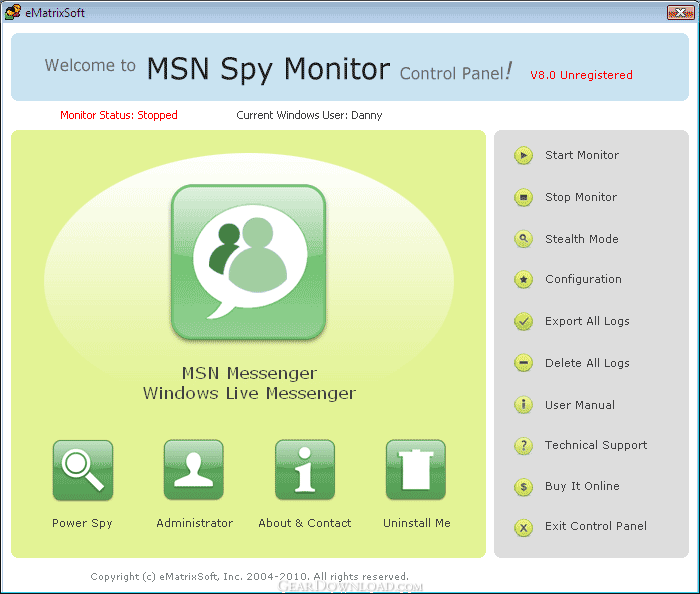Click the Uninstall Me trash icon

[x=416, y=470]
